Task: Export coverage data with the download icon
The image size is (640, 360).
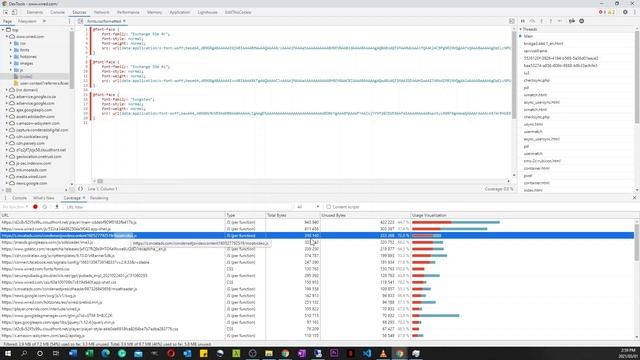Action: click(57, 207)
